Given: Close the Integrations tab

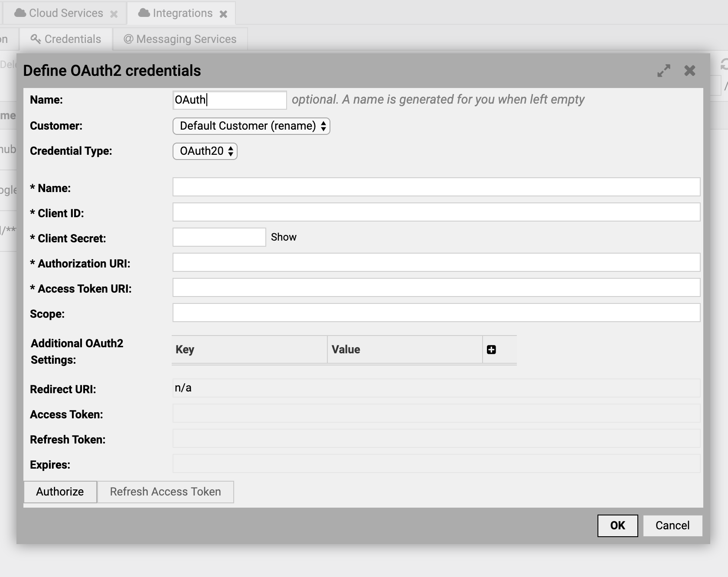Looking at the screenshot, I should (224, 13).
